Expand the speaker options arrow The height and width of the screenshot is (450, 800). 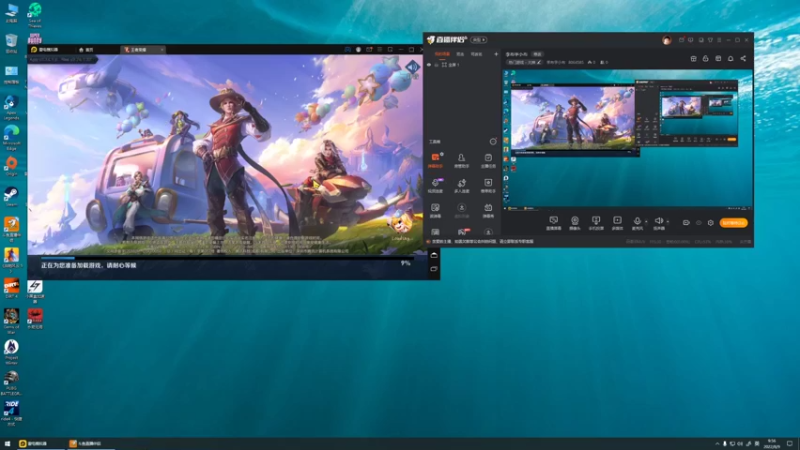point(668,221)
